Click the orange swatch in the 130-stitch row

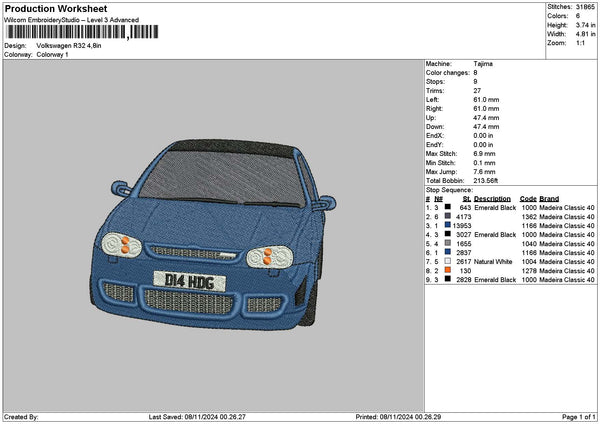pos(447,270)
